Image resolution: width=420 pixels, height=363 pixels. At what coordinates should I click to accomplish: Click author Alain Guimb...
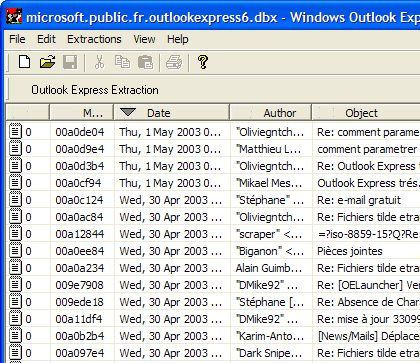point(269,268)
